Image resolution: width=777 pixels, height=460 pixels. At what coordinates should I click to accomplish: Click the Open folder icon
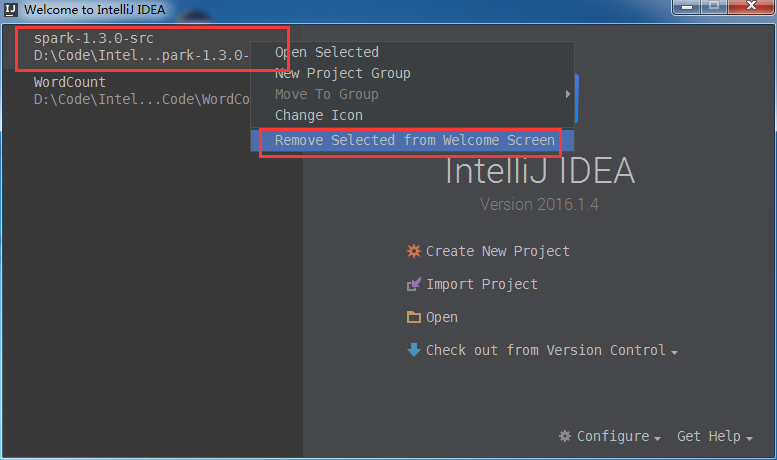coord(414,317)
